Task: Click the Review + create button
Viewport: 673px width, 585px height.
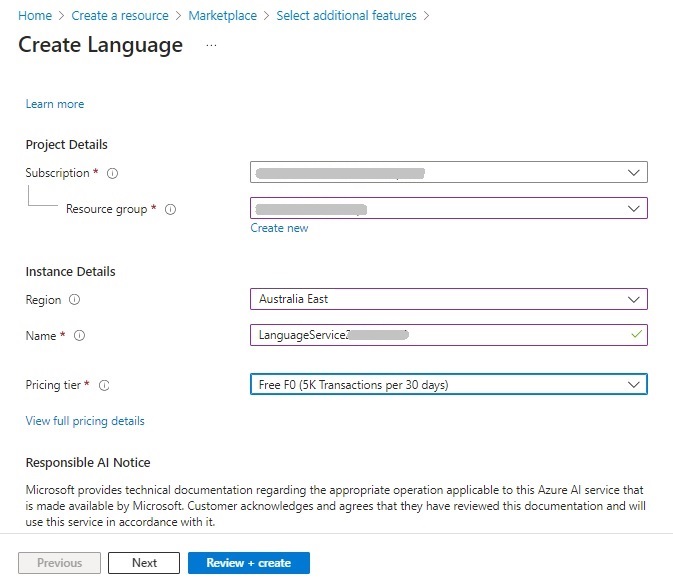Action: 248,563
